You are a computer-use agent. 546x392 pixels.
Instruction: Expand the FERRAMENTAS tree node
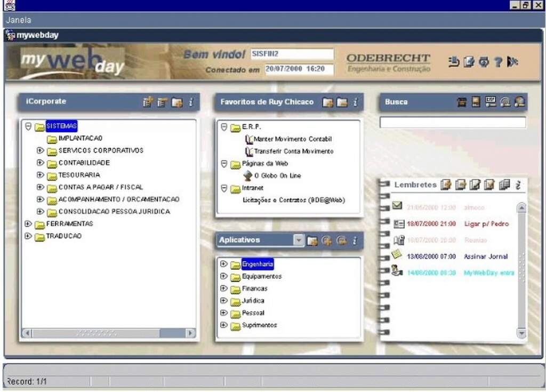click(x=28, y=224)
